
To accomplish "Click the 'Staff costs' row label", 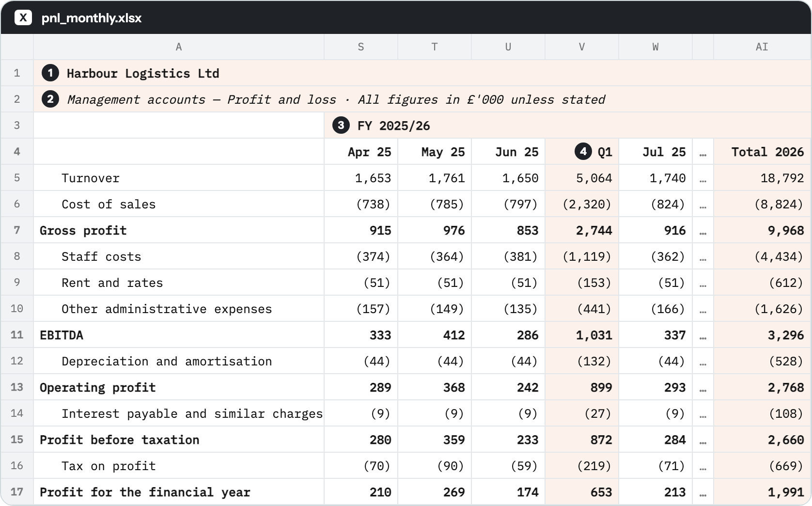I will [101, 257].
